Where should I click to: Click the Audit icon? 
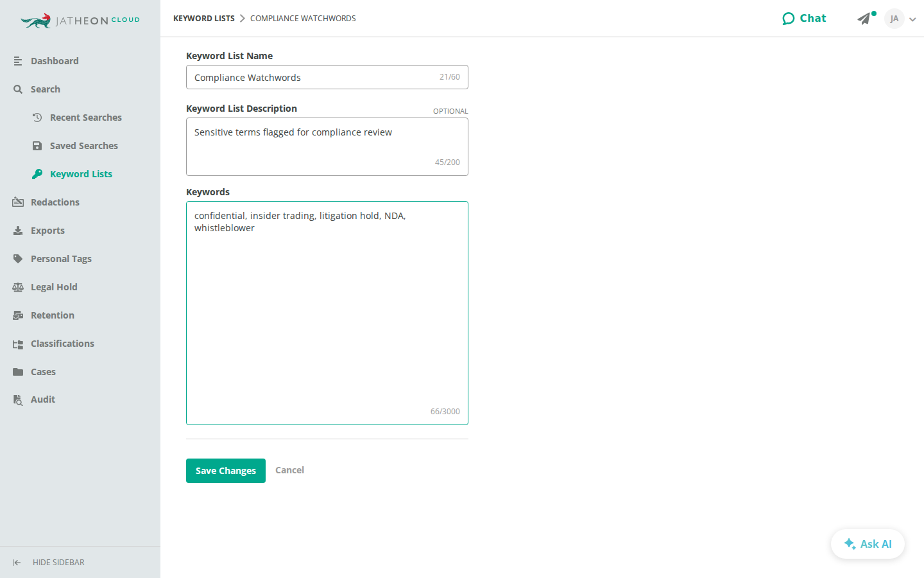point(18,399)
